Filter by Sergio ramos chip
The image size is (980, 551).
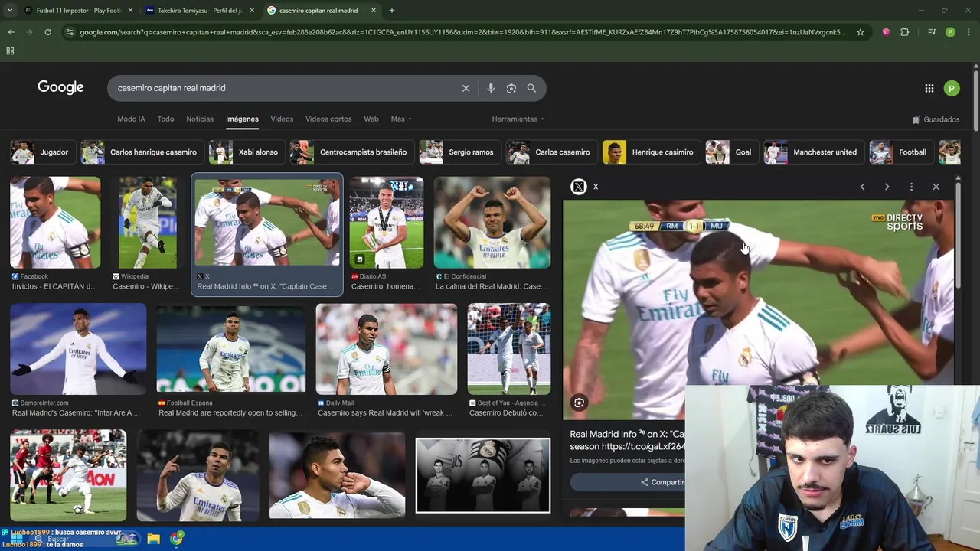click(x=460, y=152)
